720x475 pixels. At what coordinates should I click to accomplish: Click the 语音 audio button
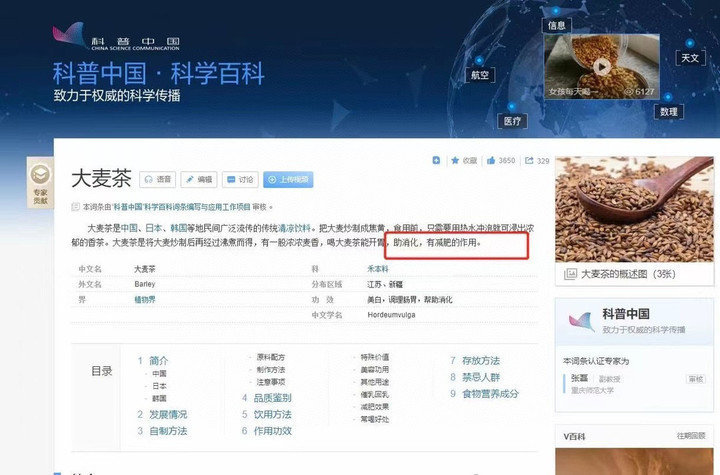coord(158,179)
